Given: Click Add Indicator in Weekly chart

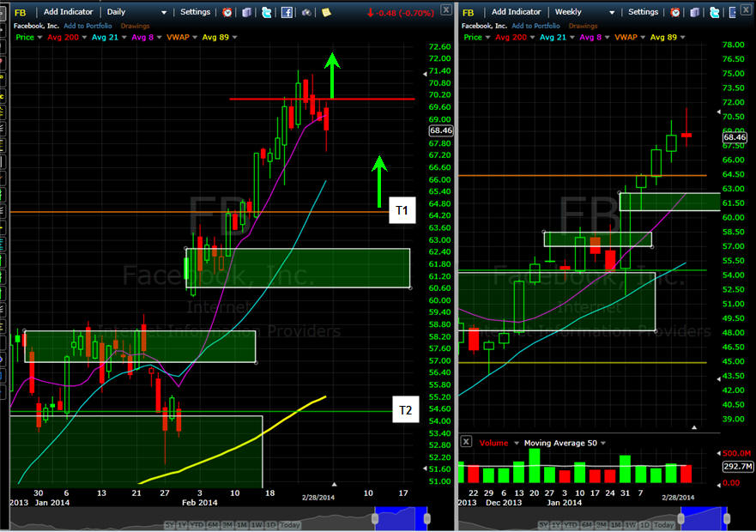Looking at the screenshot, I should click(516, 11).
